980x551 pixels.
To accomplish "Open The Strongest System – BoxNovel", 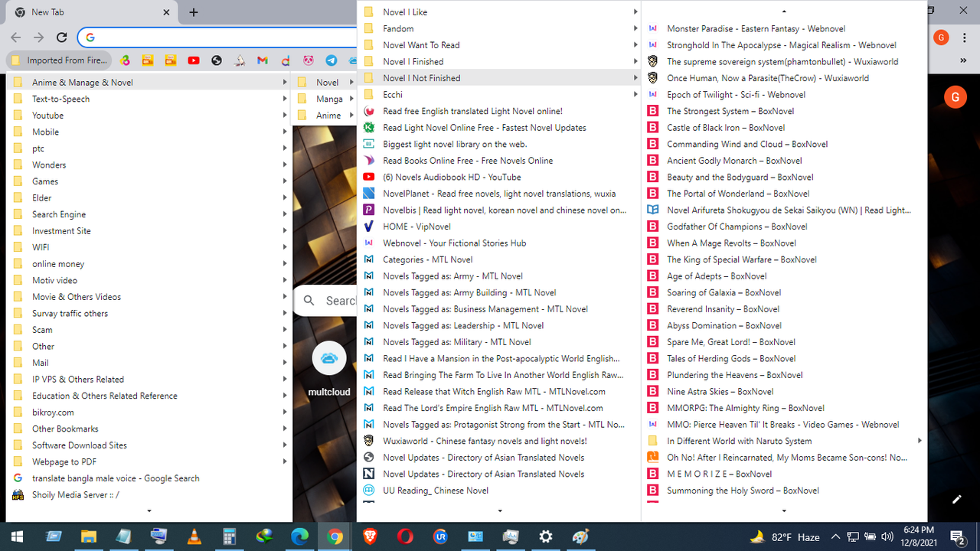I will tap(784, 111).
